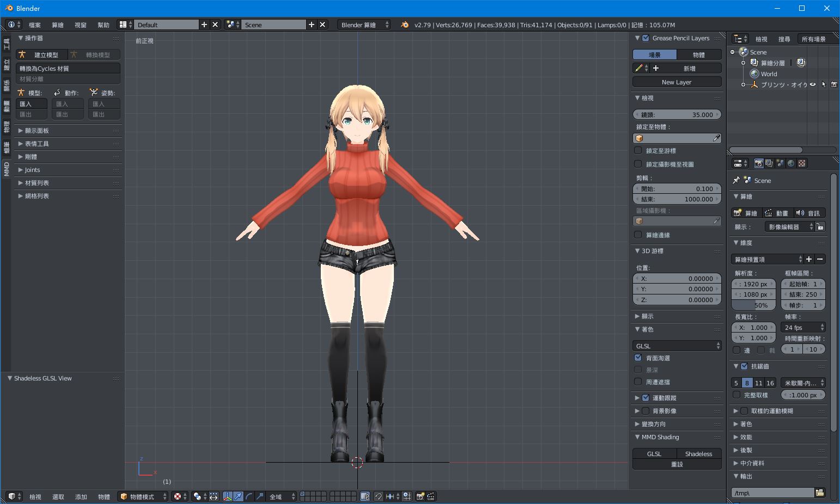Screen dimensions: 840x504
Task: Expand the 剛體 panel
Action: click(69, 157)
